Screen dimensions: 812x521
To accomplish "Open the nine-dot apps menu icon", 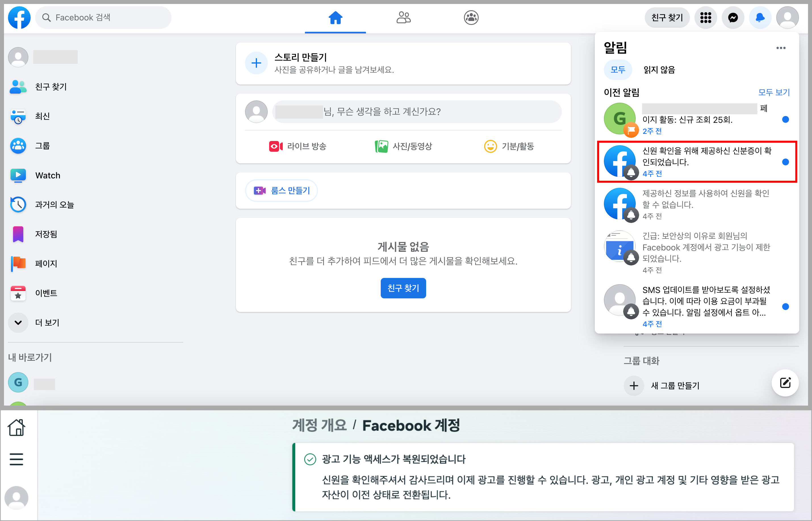I will click(705, 18).
